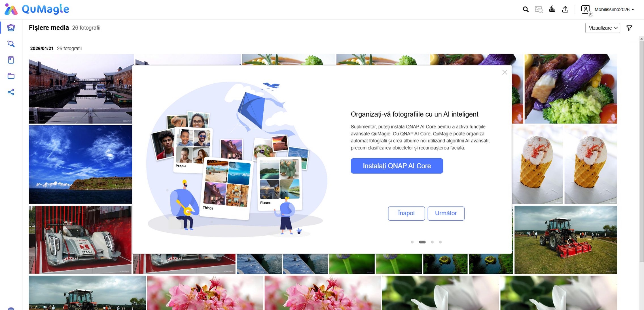Click the Instalați QNAP AI Core button
This screenshot has width=644, height=310.
point(397,166)
